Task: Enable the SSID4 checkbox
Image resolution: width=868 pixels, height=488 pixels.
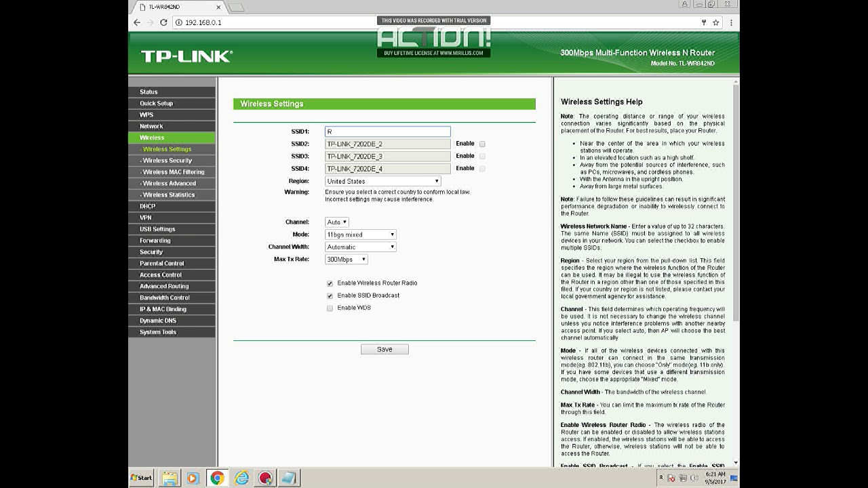Action: click(x=482, y=168)
